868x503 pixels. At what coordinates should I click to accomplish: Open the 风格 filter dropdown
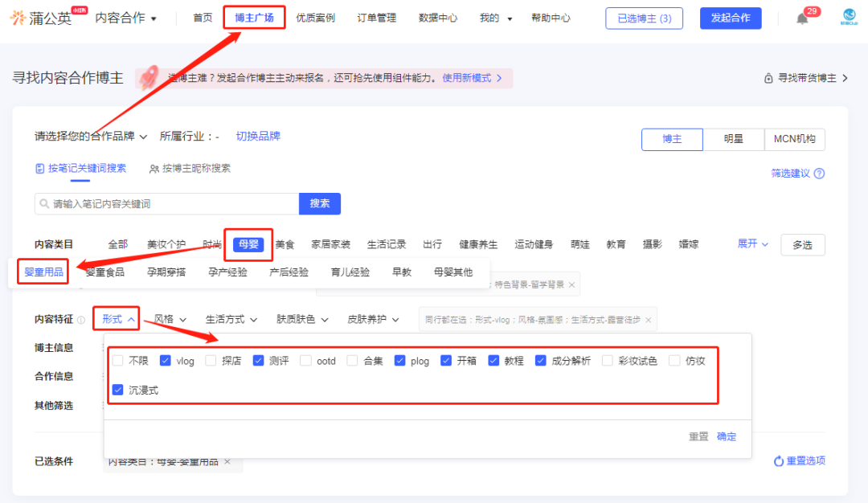click(170, 318)
